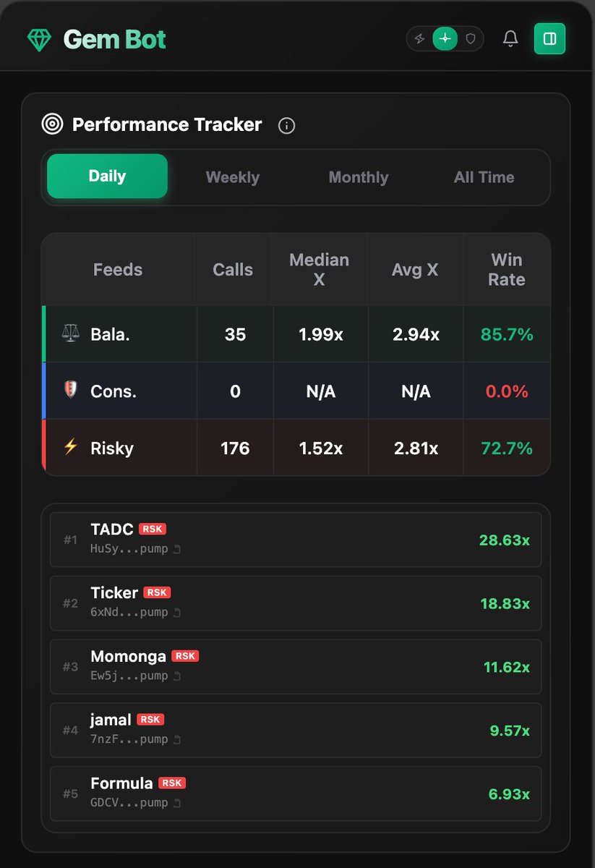
Task: Select the sparkle mode in header toggle
Action: (x=445, y=38)
